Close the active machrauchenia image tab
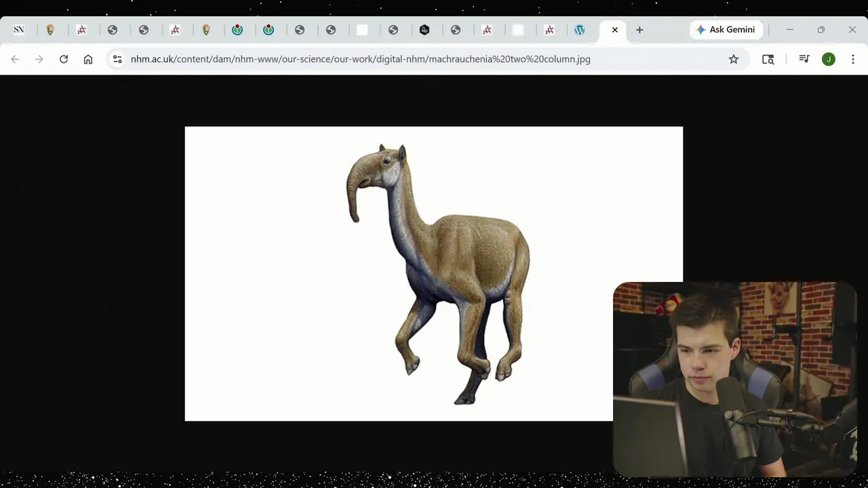Screen dimensions: 868x488 (615, 30)
